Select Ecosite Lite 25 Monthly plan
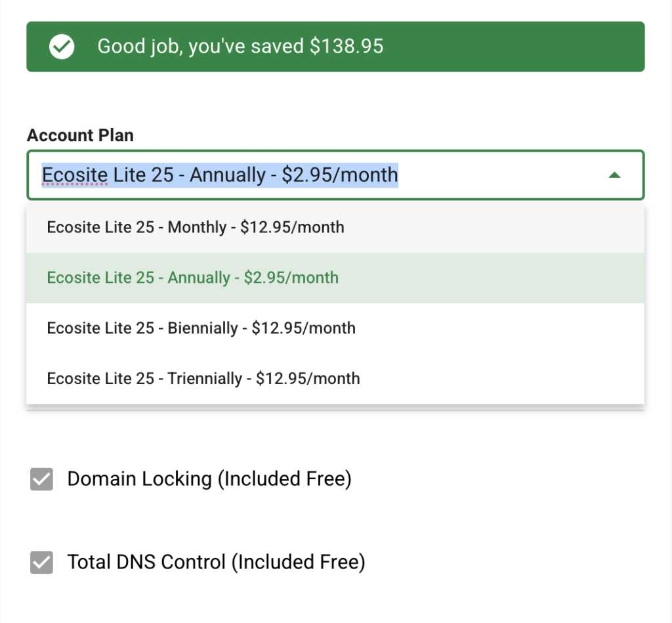This screenshot has height=623, width=672. [x=195, y=226]
